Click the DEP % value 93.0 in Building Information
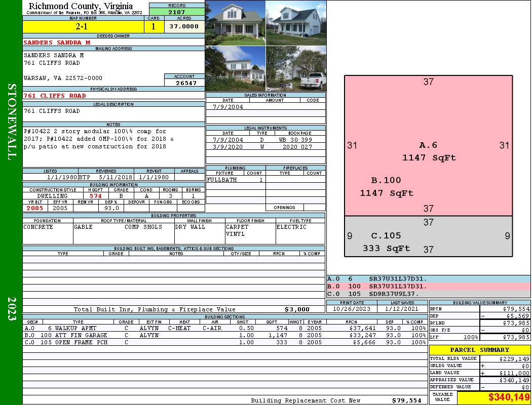 coord(111,208)
